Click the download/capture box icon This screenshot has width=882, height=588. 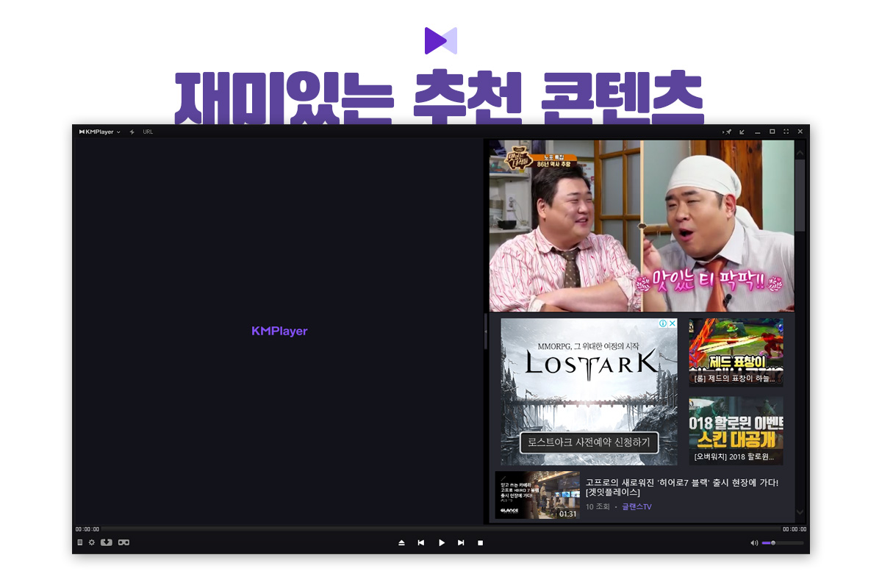[107, 542]
